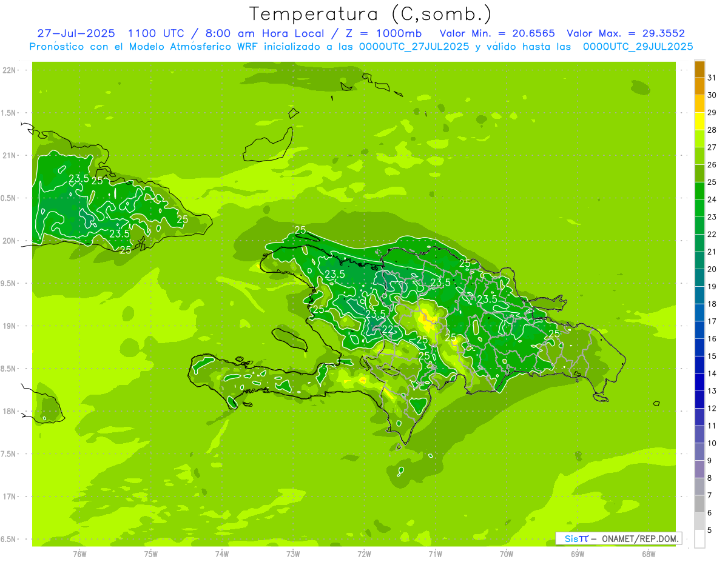Click longitude axis label "76W"
Viewport: 728px width, 562px height.
[79, 554]
